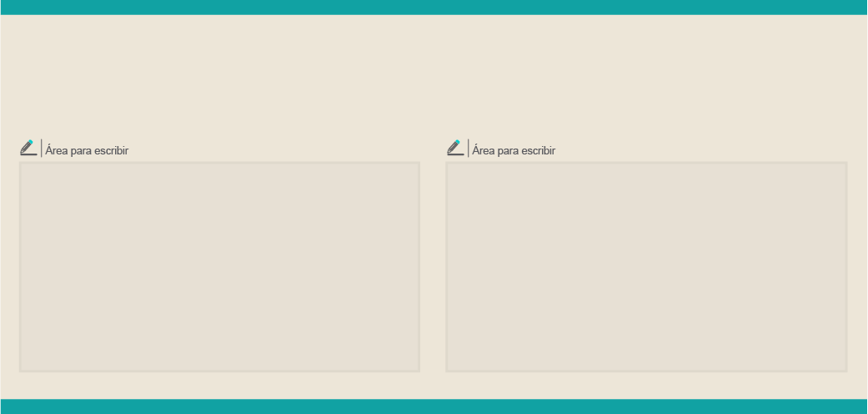Click the underline beneath the left pencil icon
868x414 pixels.
point(28,154)
